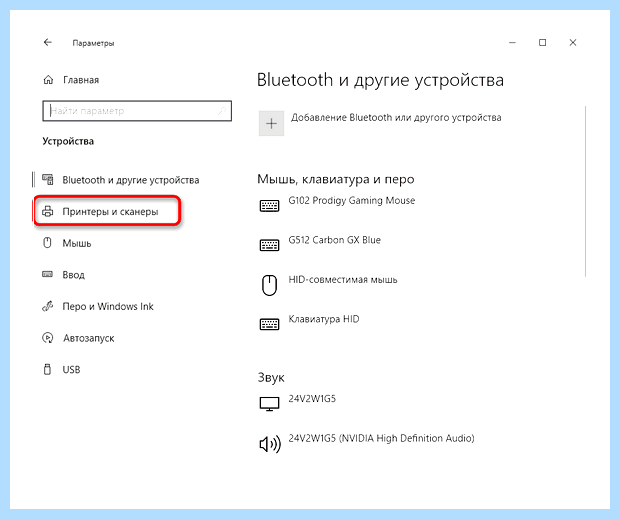The height and width of the screenshot is (519, 620).
Task: Select Клавиатура HID device
Action: (324, 319)
